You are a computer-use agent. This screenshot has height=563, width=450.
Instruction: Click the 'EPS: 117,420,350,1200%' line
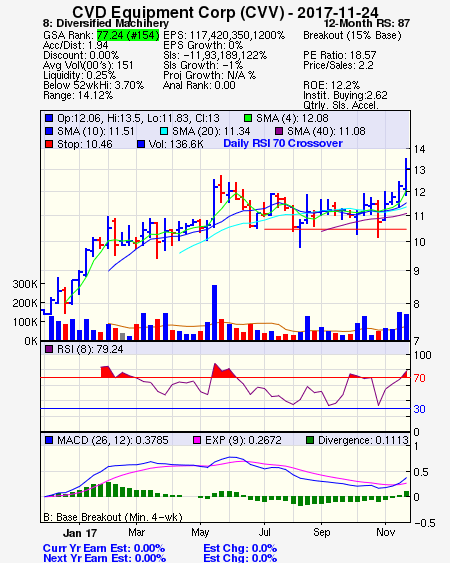tap(224, 35)
